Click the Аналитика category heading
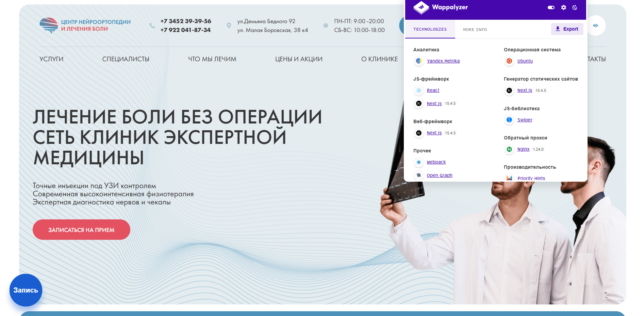644x316 pixels. (x=426, y=50)
